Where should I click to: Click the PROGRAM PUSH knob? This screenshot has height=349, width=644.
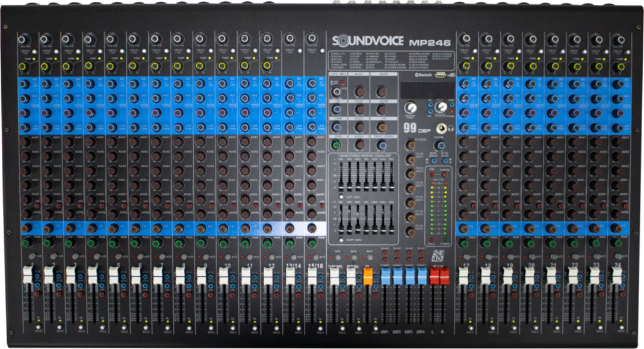pyautogui.click(x=410, y=107)
